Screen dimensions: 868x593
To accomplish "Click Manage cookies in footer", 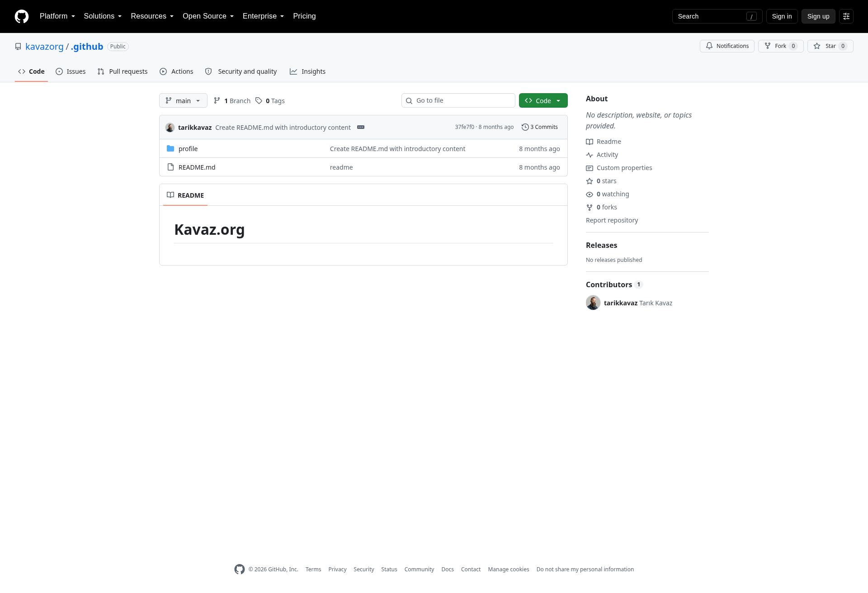I will coord(509,569).
